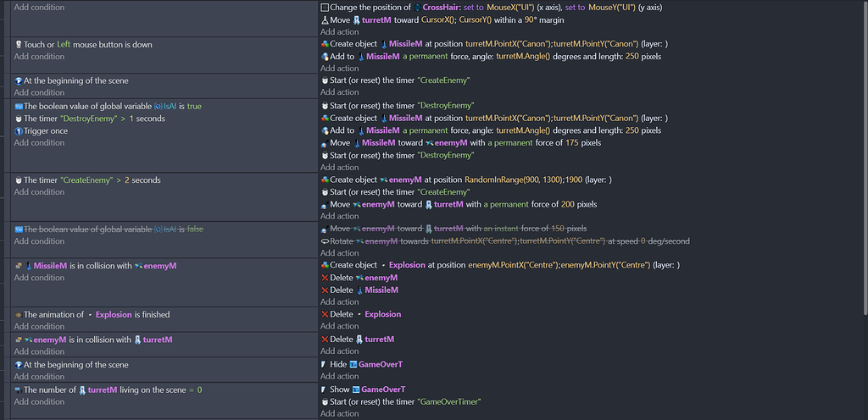
Task: Click the force value 200 in Move enemyM action
Action: click(567, 204)
